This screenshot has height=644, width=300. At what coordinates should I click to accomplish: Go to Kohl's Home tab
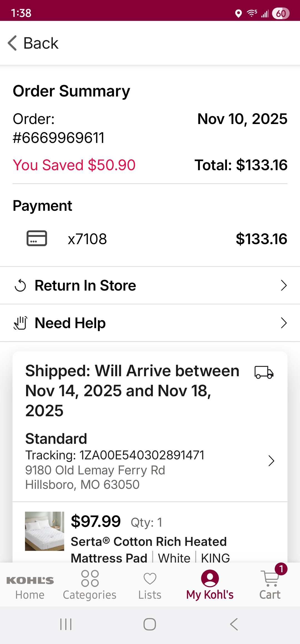point(30,587)
